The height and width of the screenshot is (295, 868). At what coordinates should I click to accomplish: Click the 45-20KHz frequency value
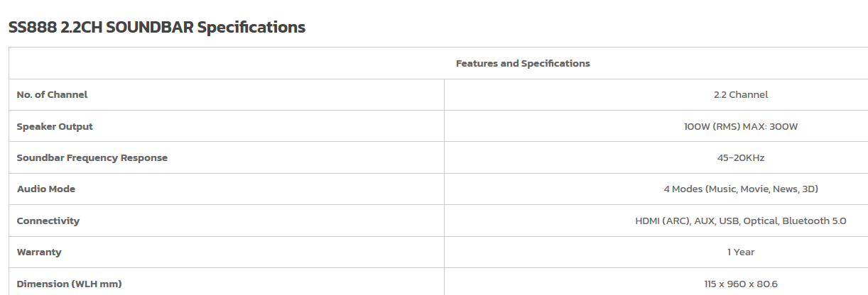pyautogui.click(x=741, y=158)
